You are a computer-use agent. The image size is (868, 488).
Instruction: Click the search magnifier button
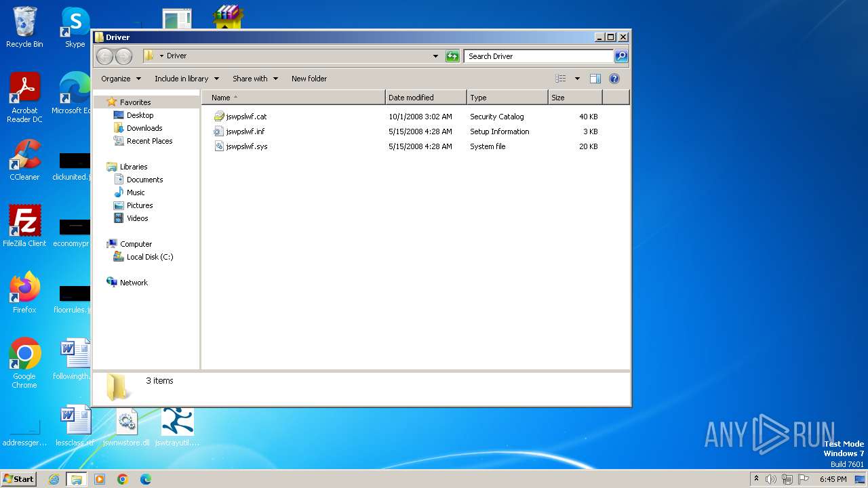click(621, 56)
